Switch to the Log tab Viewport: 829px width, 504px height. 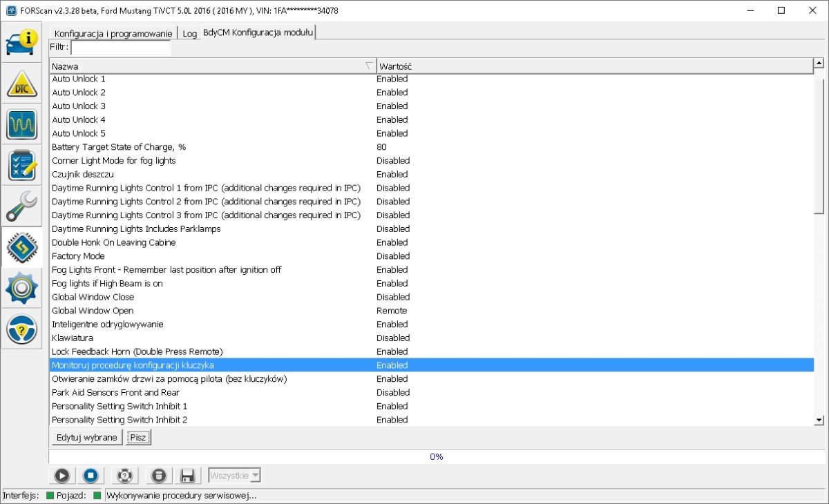point(189,33)
